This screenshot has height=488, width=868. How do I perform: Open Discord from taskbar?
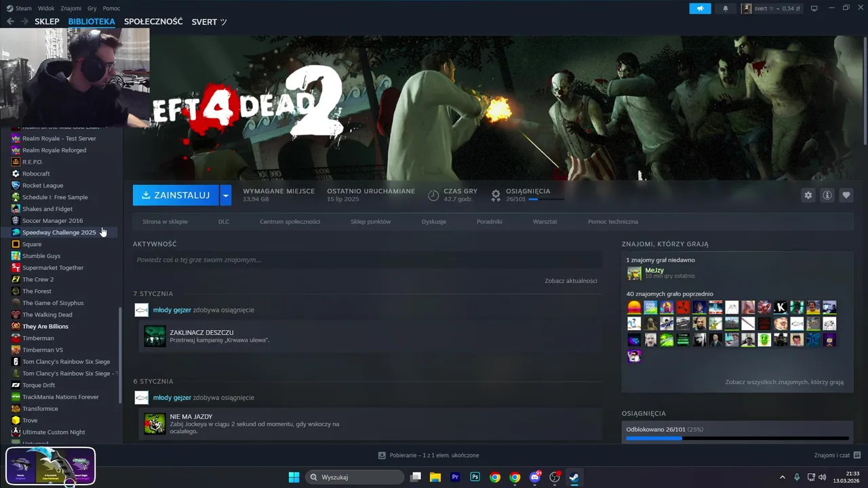click(535, 477)
